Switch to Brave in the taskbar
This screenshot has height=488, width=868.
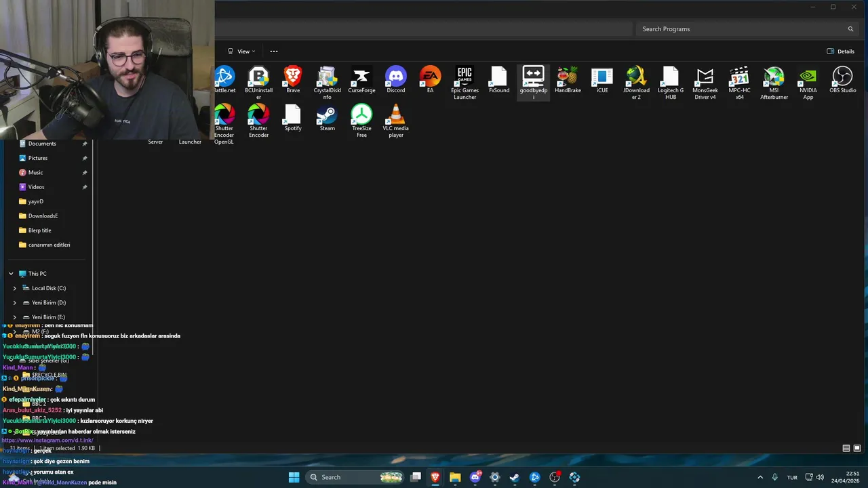435,477
